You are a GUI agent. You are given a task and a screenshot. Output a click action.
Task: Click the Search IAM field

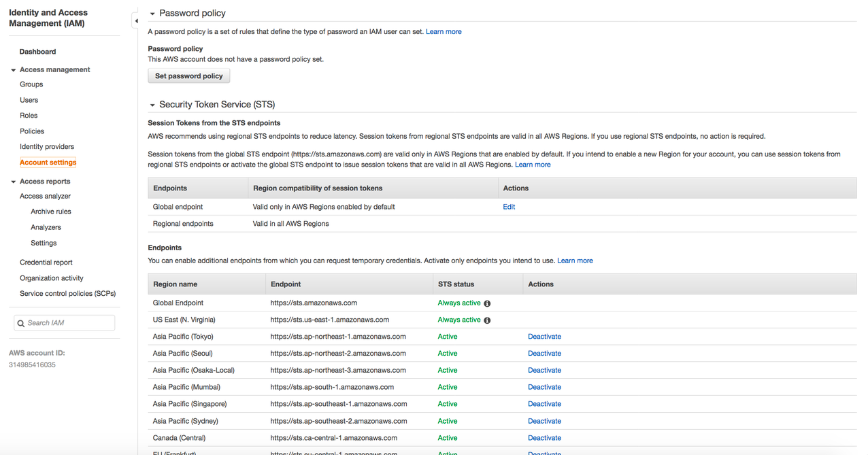65,323
